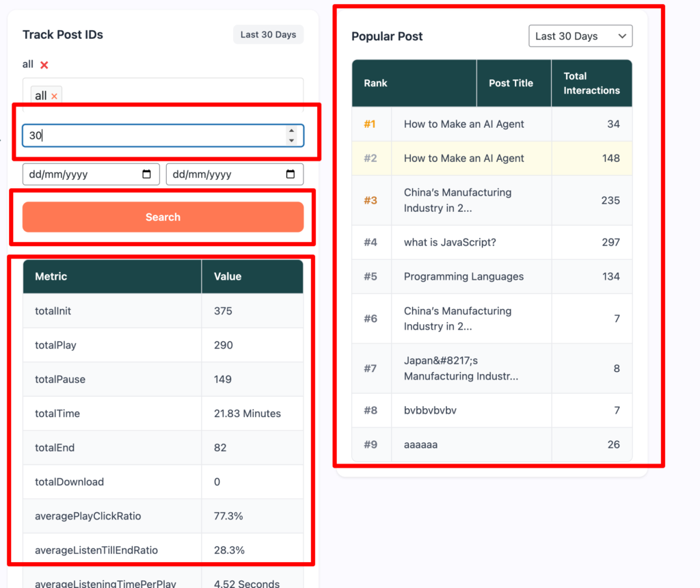Open the end date calendar picker
The height and width of the screenshot is (588, 700).
point(290,174)
